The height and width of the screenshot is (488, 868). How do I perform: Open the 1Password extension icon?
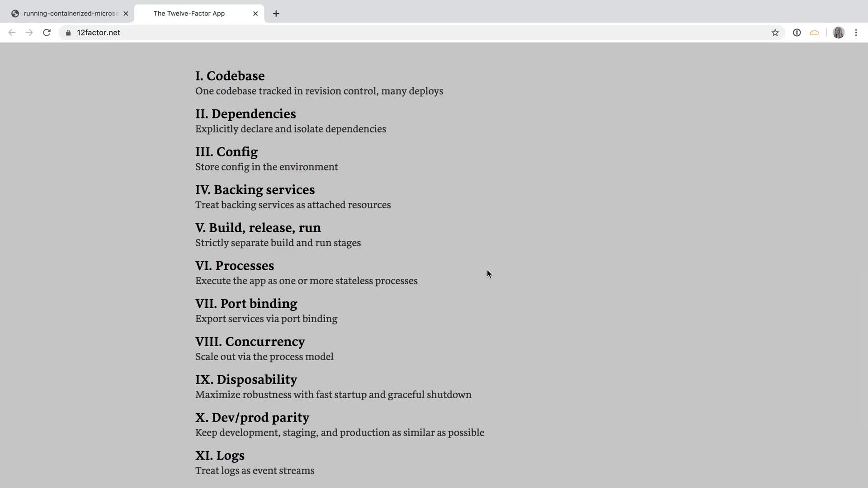pos(797,33)
